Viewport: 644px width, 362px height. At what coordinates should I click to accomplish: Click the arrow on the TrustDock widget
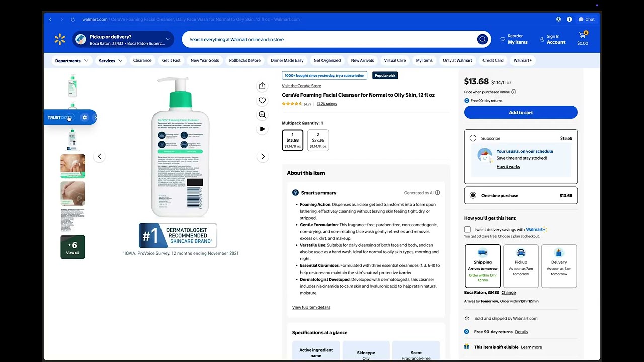pos(95,117)
